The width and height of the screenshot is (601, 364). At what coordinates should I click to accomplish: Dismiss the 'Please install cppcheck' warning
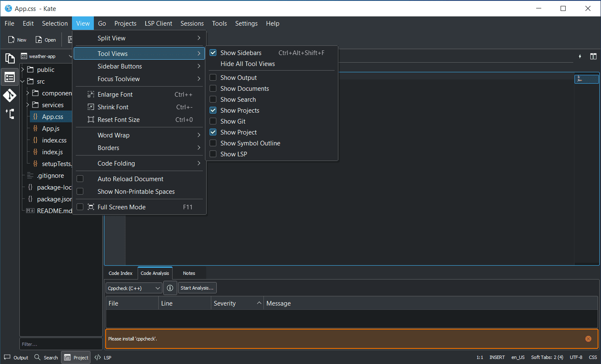(588, 339)
